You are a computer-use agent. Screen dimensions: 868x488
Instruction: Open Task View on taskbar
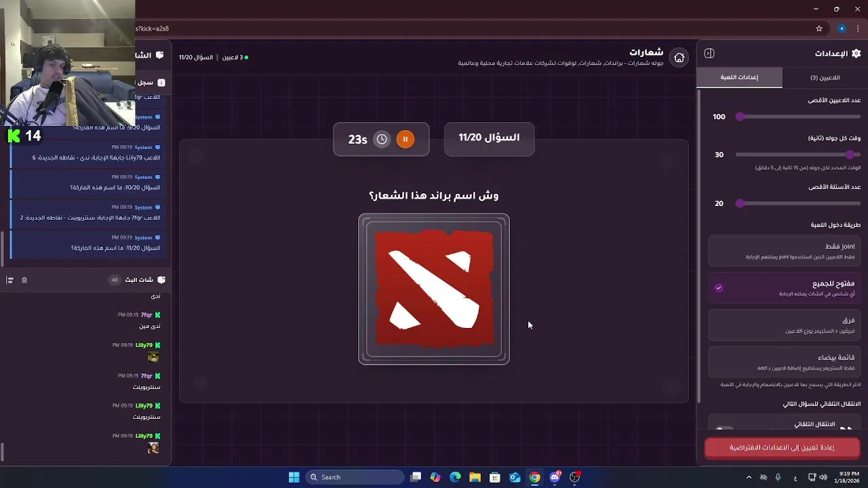(x=416, y=477)
